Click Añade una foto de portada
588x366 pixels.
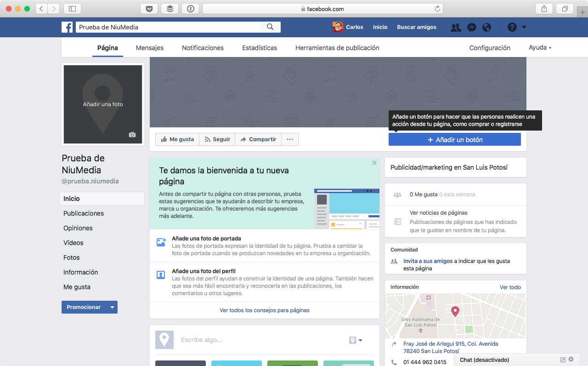[x=206, y=239]
